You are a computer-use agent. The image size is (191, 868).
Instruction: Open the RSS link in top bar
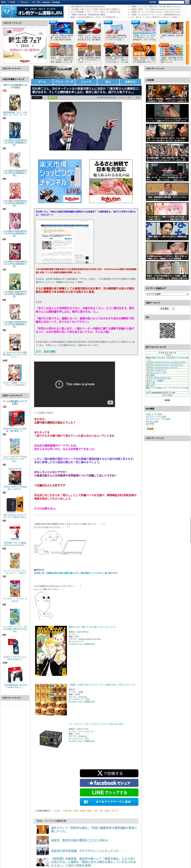tap(34, 2)
